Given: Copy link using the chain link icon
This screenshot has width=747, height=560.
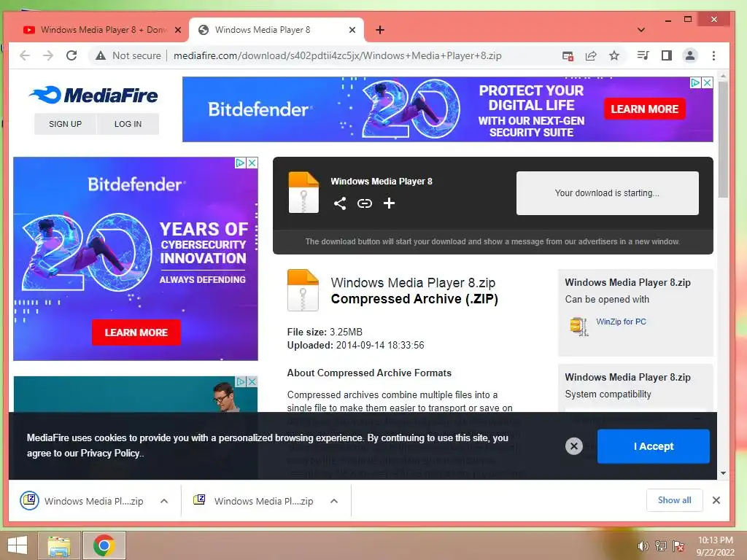Looking at the screenshot, I should (x=365, y=204).
